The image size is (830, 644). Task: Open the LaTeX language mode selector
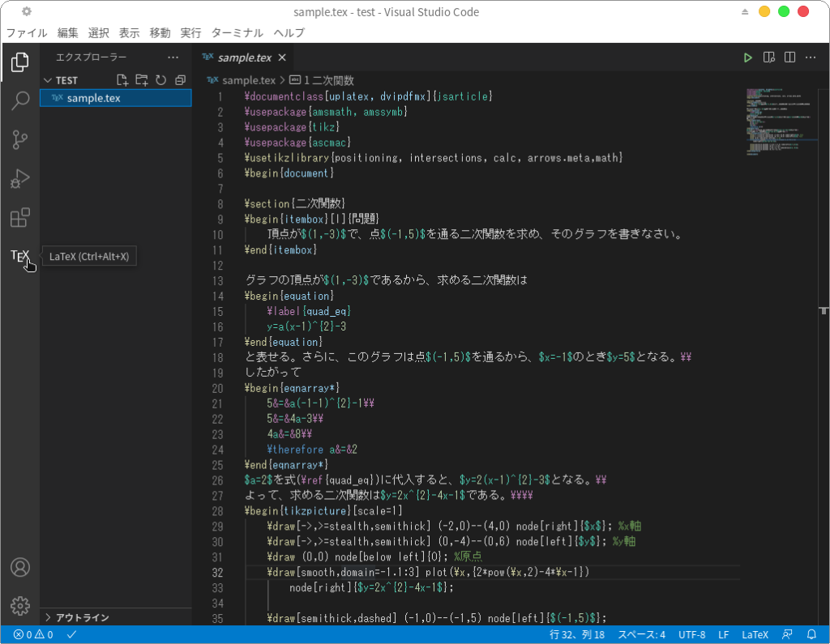[x=755, y=634]
